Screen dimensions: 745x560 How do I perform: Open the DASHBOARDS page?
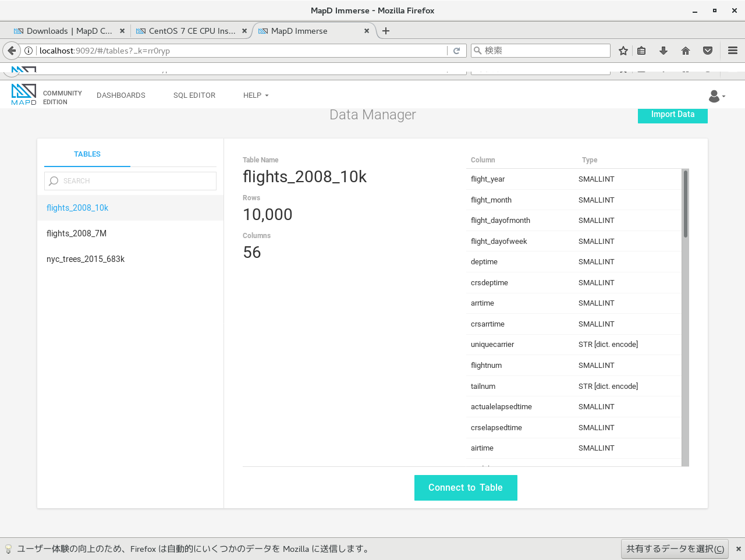pos(121,95)
